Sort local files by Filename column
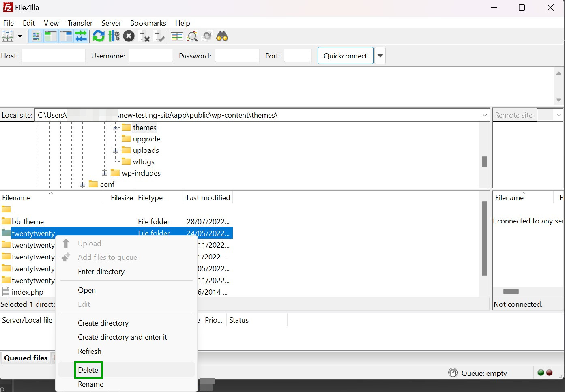 (52, 197)
